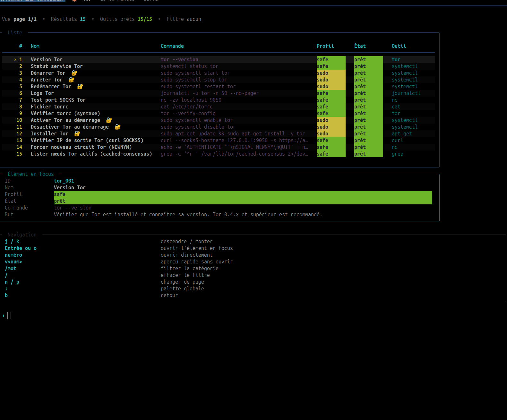Viewport: 507px width, 420px height.
Task: Click command 'sudo systemctl start tor'
Action: tap(195, 73)
